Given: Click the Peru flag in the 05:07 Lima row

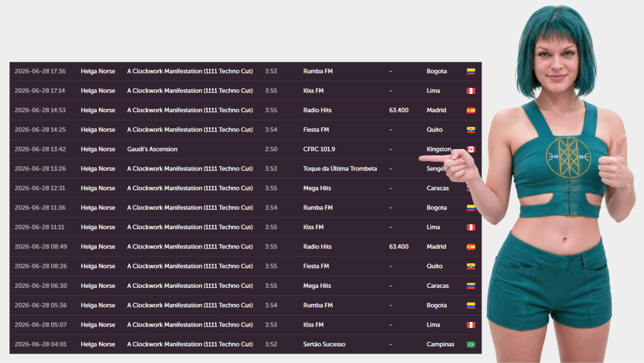Looking at the screenshot, I should click(x=470, y=325).
